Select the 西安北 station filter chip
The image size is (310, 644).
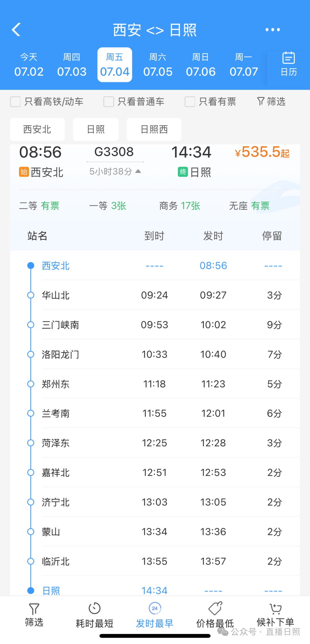coord(37,129)
